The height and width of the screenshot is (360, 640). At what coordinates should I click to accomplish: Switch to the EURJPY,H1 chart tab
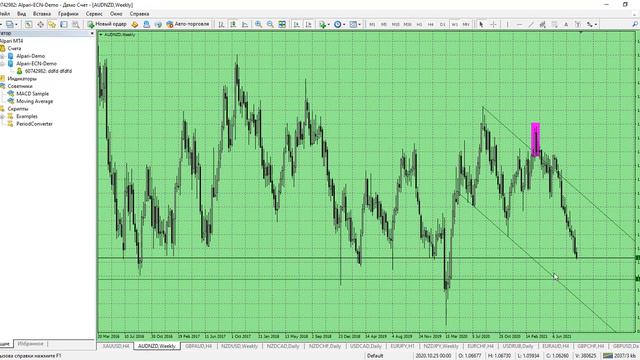(402, 346)
